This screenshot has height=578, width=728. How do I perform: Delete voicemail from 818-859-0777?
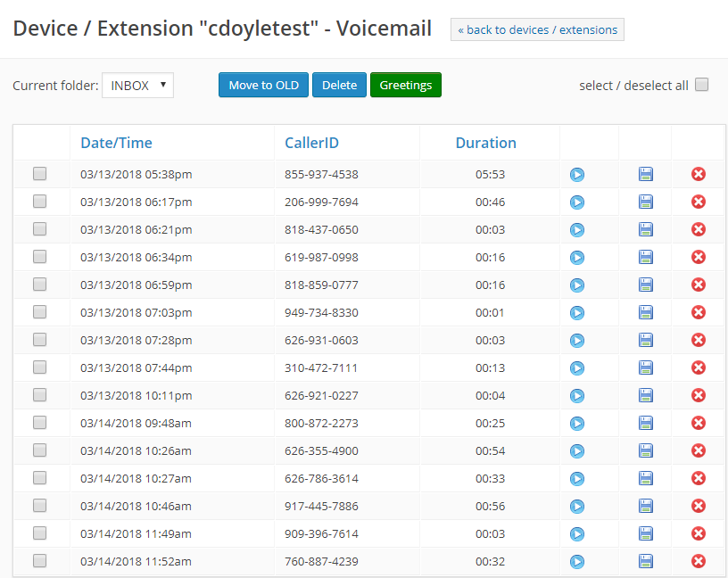tap(699, 285)
